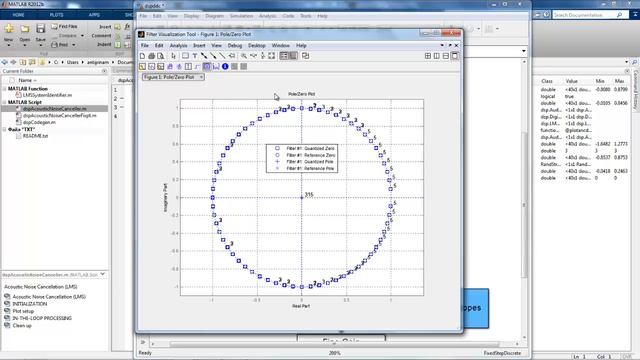Click top/bottom tile layout icon
The height and width of the screenshot is (360, 640).
point(446,56)
